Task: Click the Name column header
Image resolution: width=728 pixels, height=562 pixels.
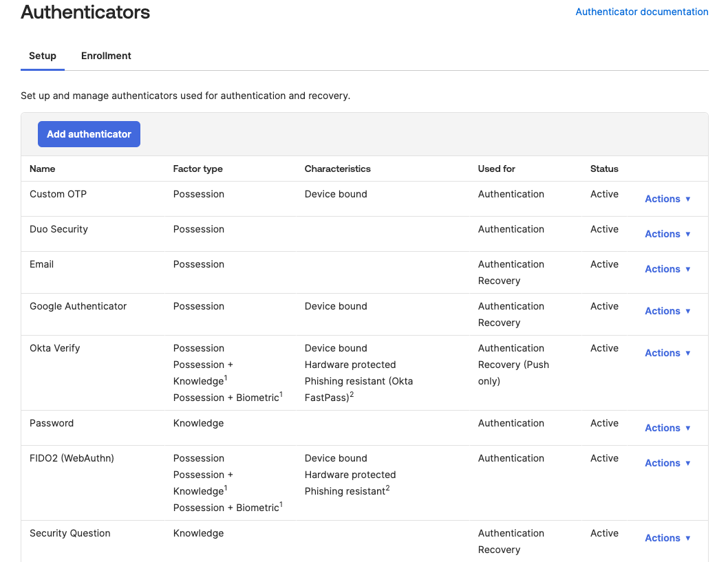Action: click(42, 169)
